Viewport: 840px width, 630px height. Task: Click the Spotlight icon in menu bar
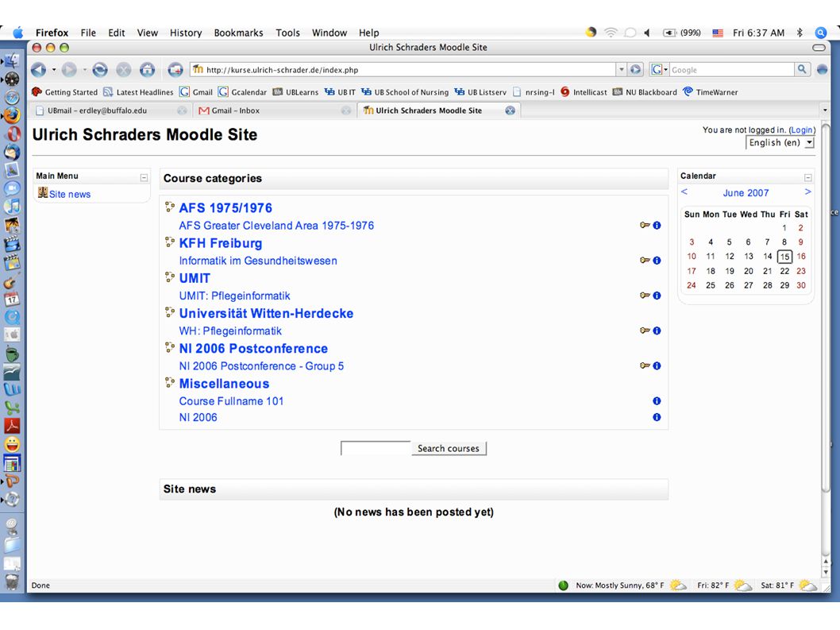coord(821,33)
